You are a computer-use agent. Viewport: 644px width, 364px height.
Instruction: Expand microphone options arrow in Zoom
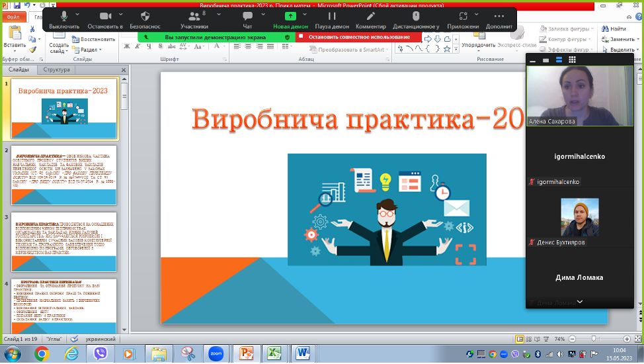click(79, 14)
